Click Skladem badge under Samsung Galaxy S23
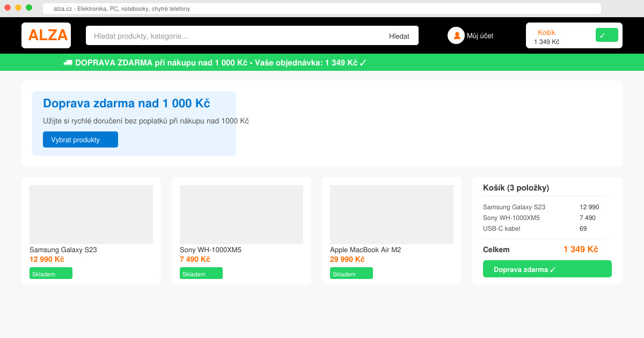The height and width of the screenshot is (338, 644). pyautogui.click(x=51, y=273)
